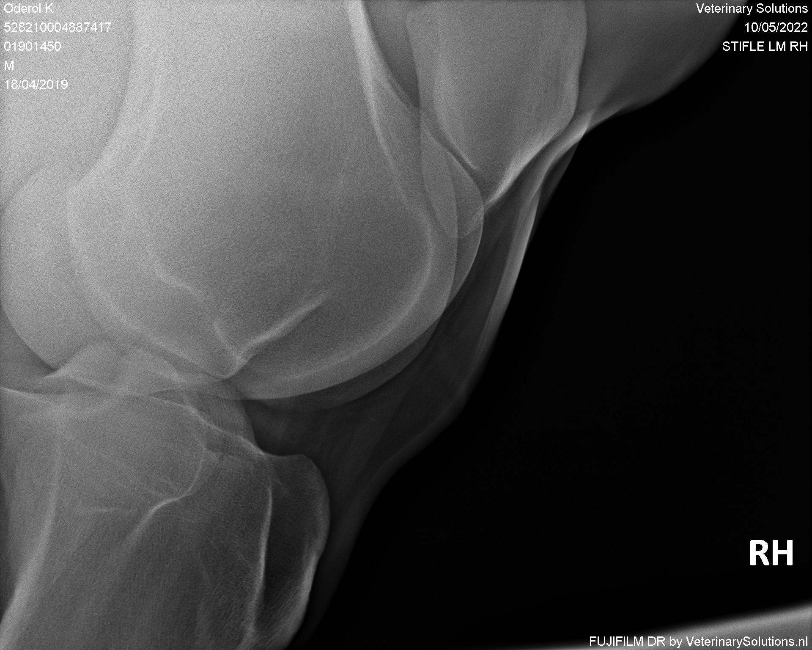
Task: Click the birth date '18/04/2019'
Action: pyautogui.click(x=36, y=84)
